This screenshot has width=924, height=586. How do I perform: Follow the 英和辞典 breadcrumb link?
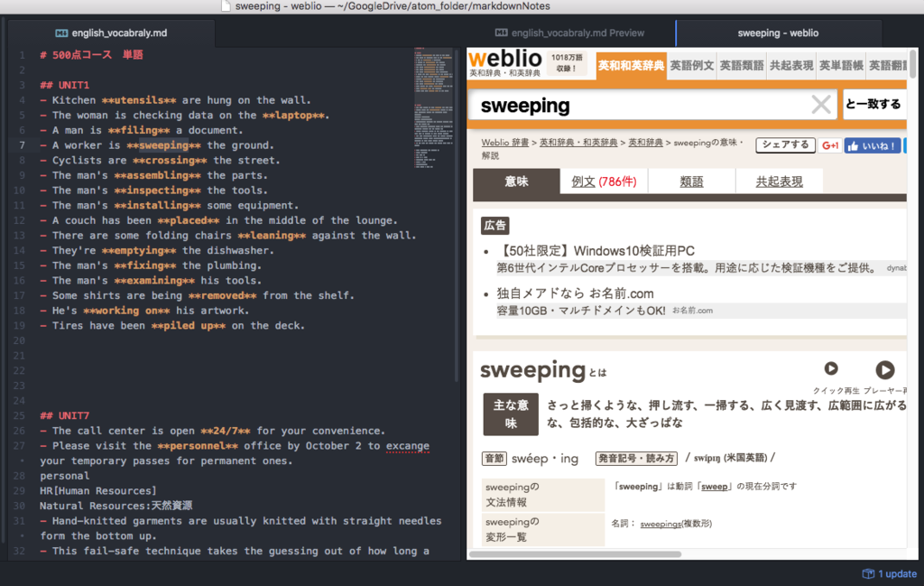(x=645, y=143)
